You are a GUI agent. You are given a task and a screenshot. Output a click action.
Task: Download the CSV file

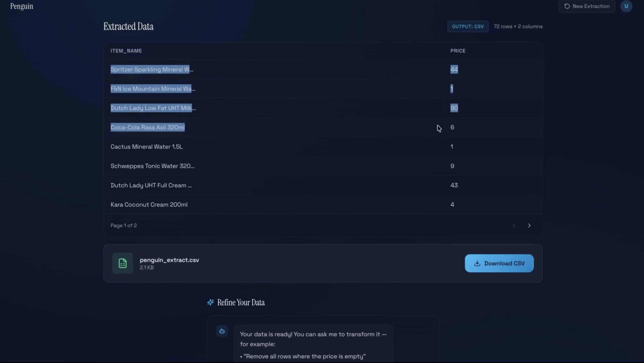tap(499, 263)
